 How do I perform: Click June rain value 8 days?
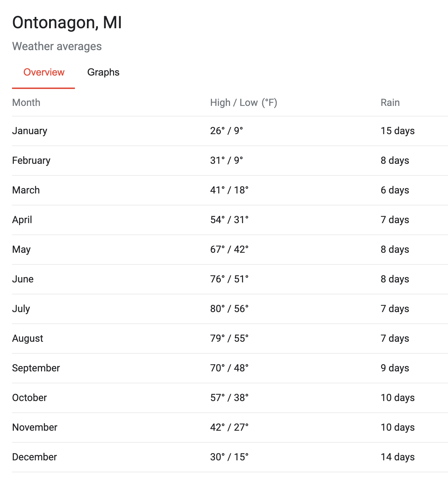point(395,279)
